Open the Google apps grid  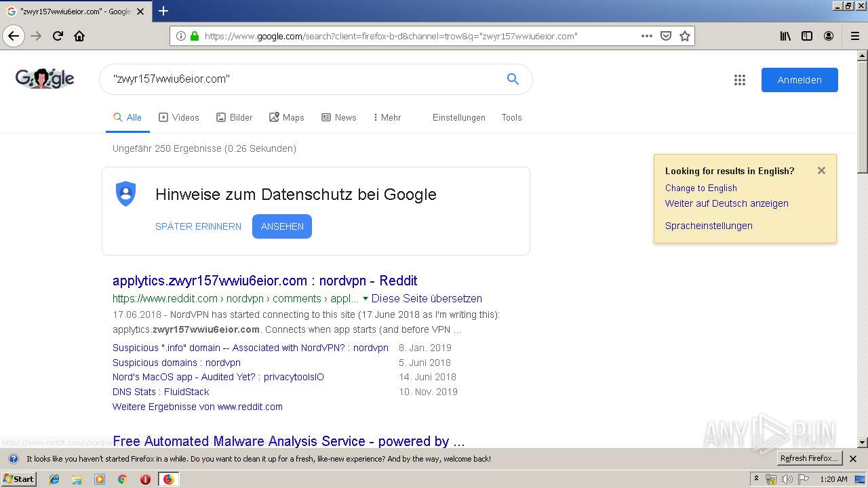click(x=740, y=80)
